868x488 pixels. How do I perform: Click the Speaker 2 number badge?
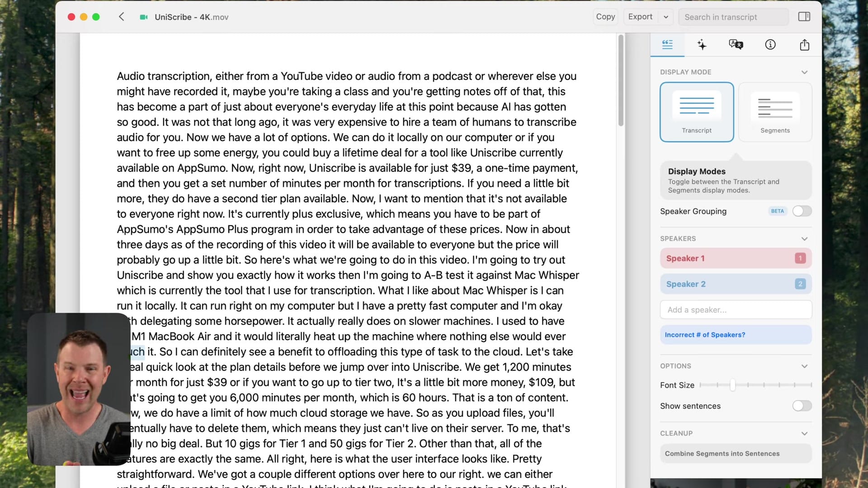tap(800, 284)
